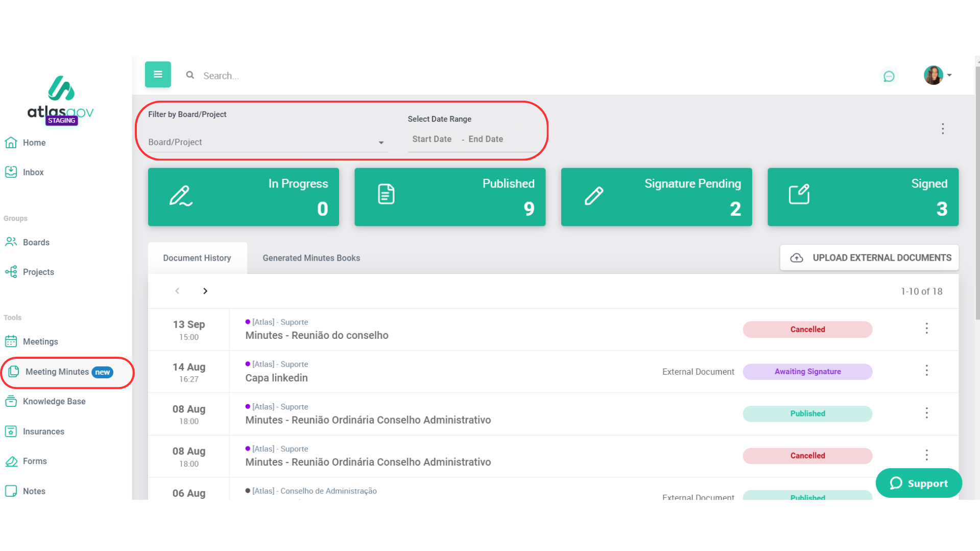
Task: Open Notes in the sidebar
Action: (x=34, y=491)
